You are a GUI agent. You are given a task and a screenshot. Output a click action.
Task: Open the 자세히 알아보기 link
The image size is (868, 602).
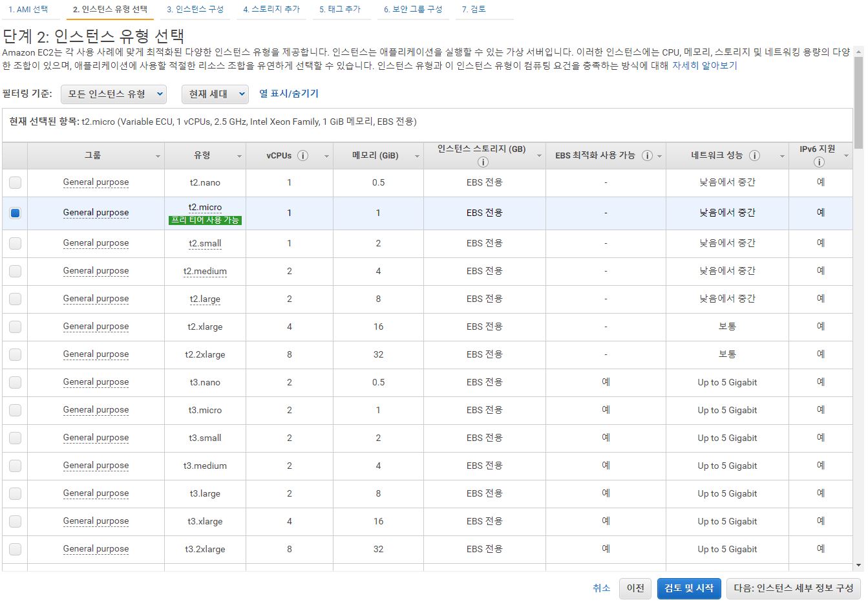click(x=704, y=65)
